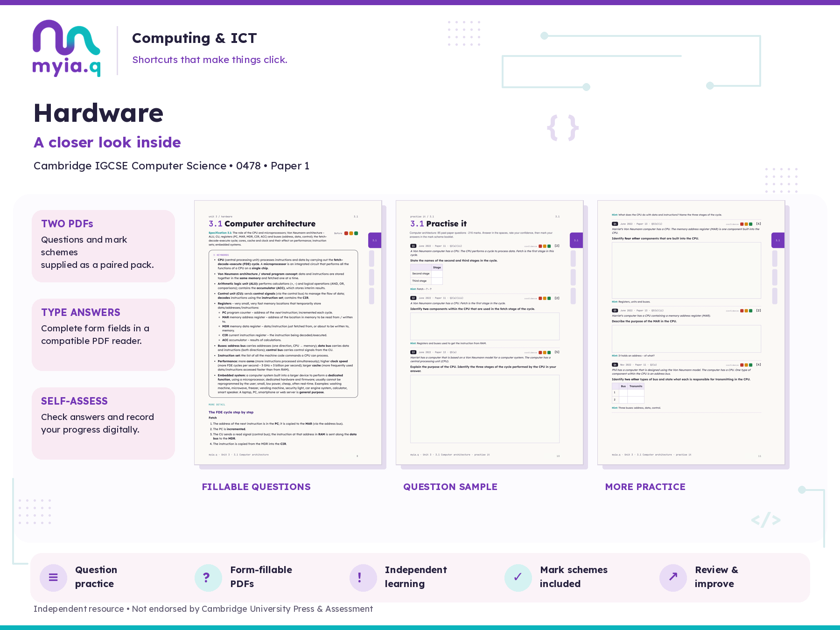Click the exclamation icon beside Independent learning

pos(363,577)
